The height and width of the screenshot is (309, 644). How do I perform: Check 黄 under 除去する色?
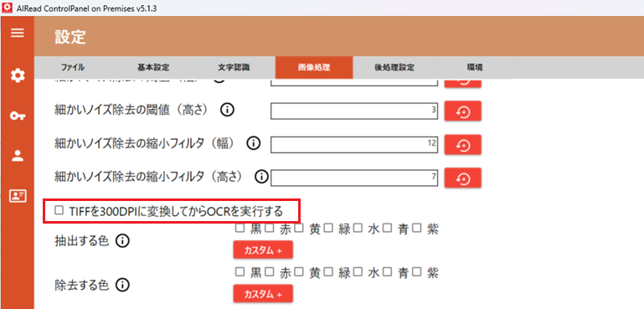(299, 271)
